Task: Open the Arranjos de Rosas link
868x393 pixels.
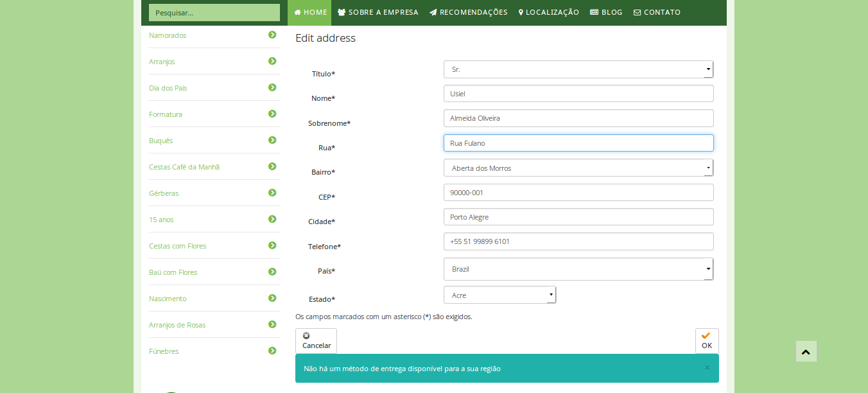Action: pos(177,325)
